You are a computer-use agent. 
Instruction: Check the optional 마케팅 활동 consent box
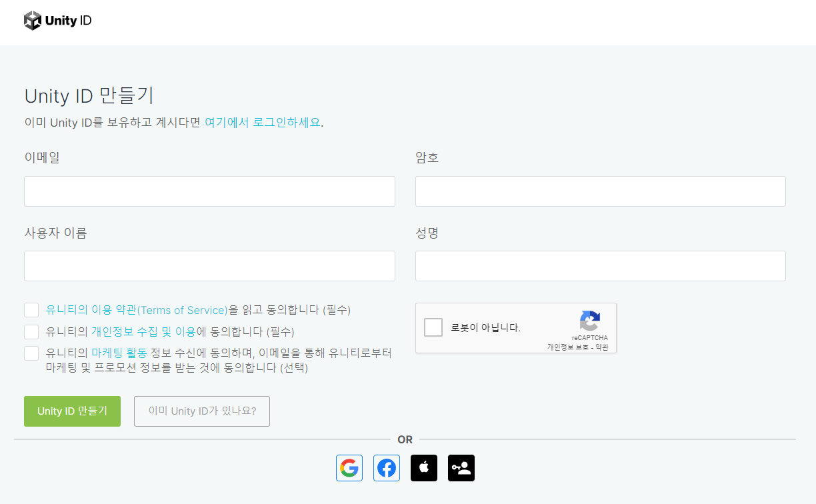point(31,353)
